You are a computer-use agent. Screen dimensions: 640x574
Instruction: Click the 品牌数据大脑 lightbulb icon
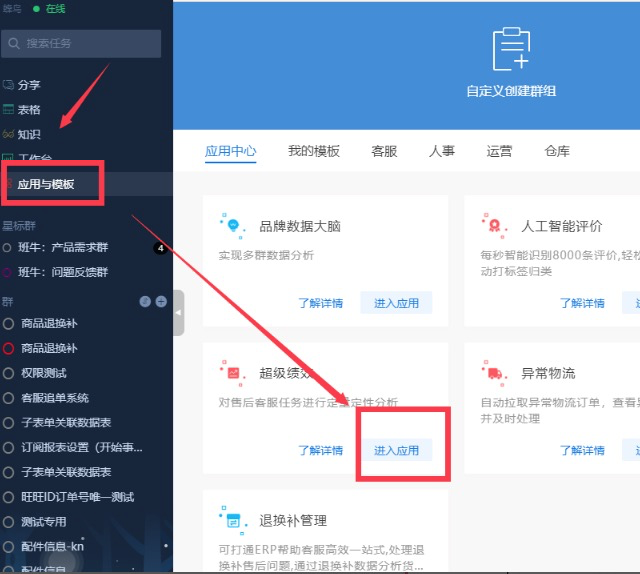click(x=233, y=225)
